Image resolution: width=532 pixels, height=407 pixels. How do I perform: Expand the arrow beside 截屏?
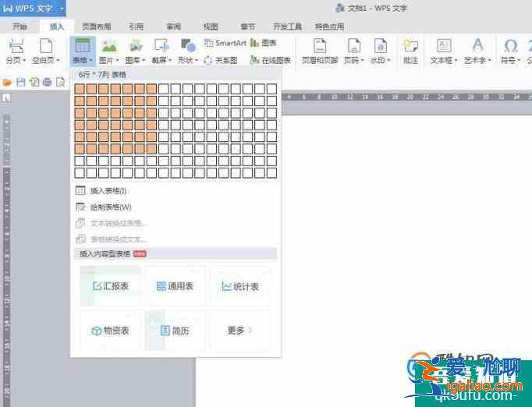click(170, 60)
